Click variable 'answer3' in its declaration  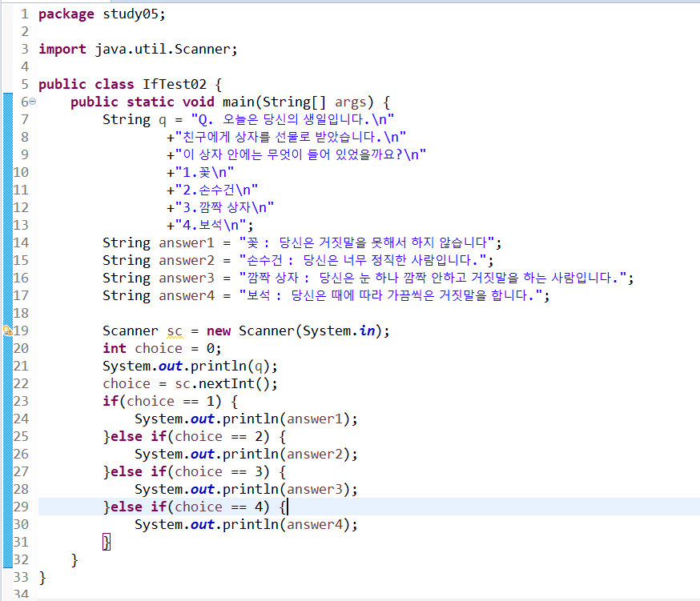point(187,278)
